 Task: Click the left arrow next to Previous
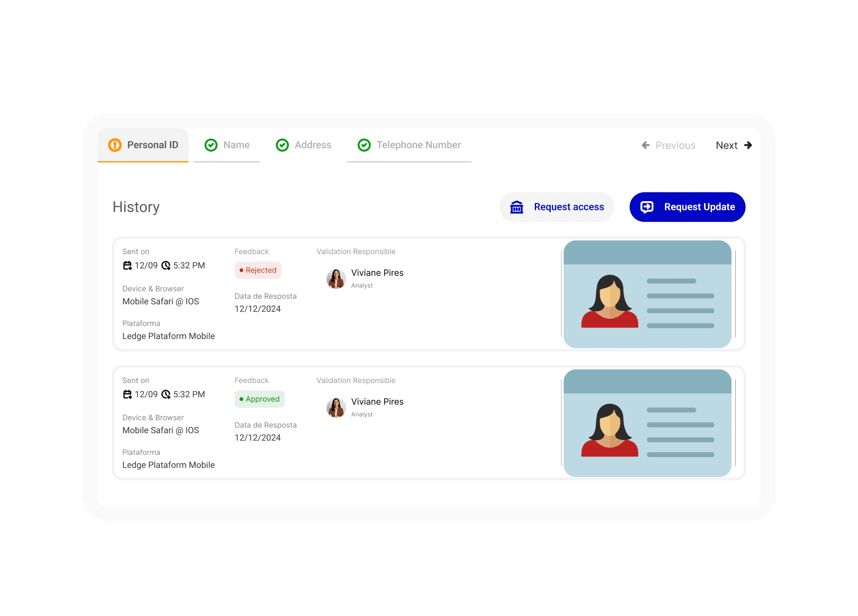coord(645,145)
